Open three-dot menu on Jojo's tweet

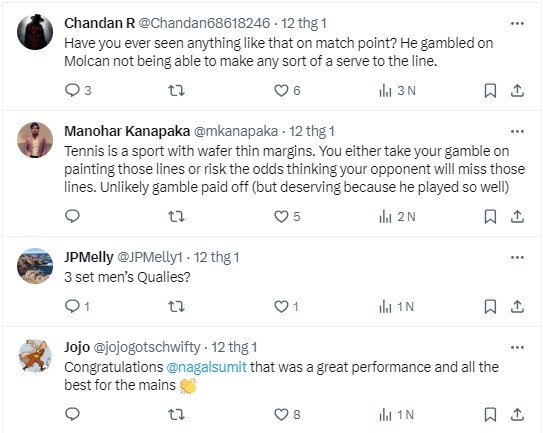pyautogui.click(x=517, y=347)
